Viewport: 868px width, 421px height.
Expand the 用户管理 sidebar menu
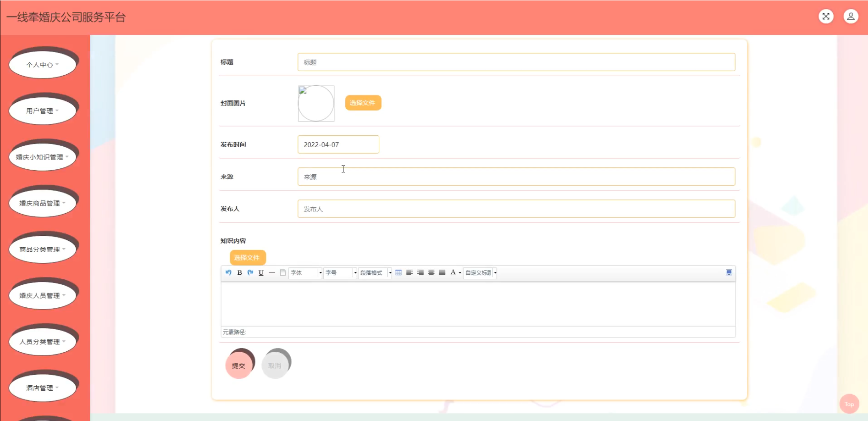[43, 111]
